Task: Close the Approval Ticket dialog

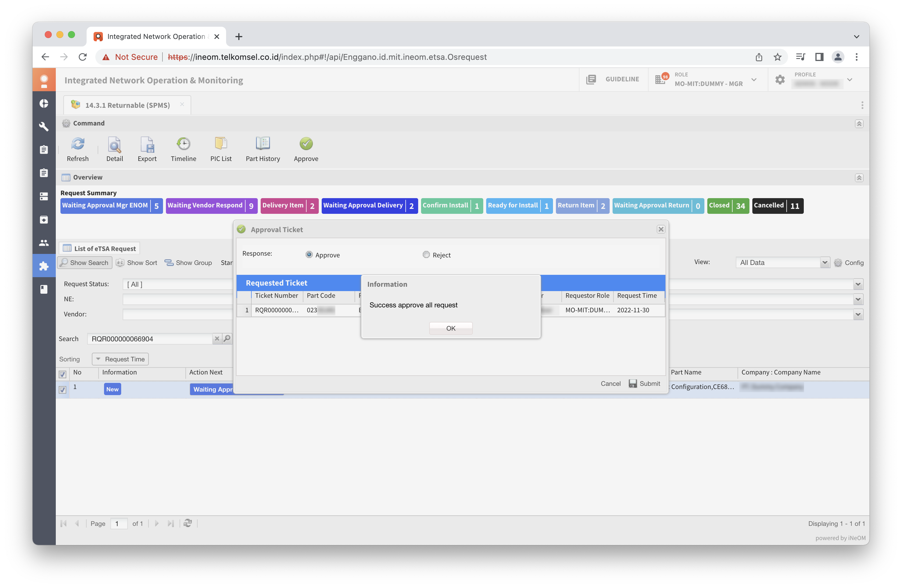Action: [x=661, y=229]
